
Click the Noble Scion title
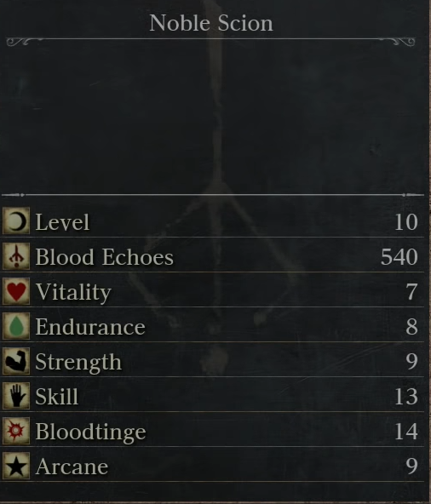pos(211,23)
